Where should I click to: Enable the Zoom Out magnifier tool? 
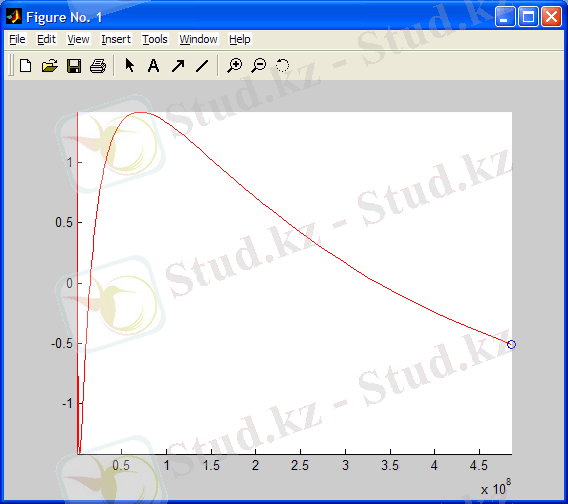(259, 66)
